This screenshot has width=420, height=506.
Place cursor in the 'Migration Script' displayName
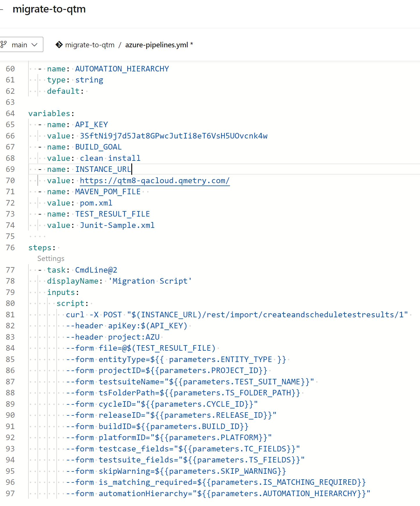[150, 281]
